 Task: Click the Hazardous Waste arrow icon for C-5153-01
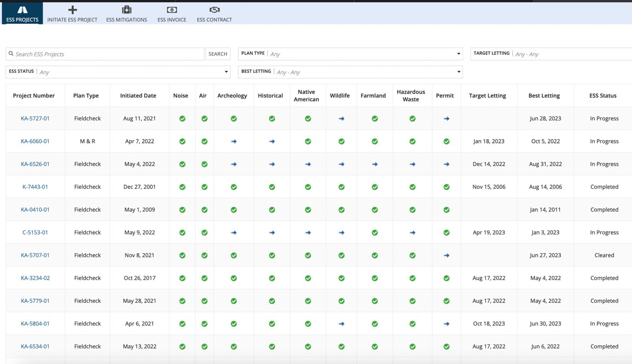pyautogui.click(x=413, y=233)
